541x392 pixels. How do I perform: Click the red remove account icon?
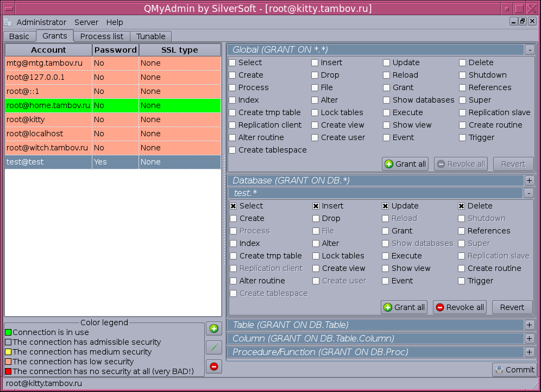tap(213, 366)
